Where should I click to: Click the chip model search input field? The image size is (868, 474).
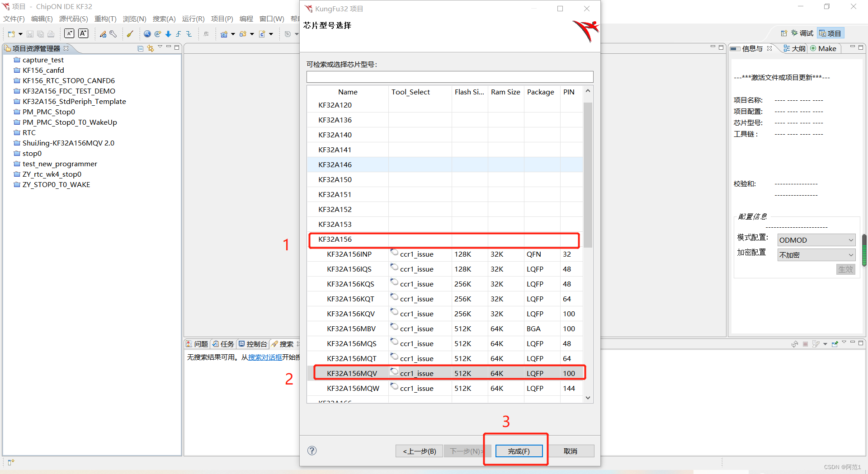pos(450,76)
